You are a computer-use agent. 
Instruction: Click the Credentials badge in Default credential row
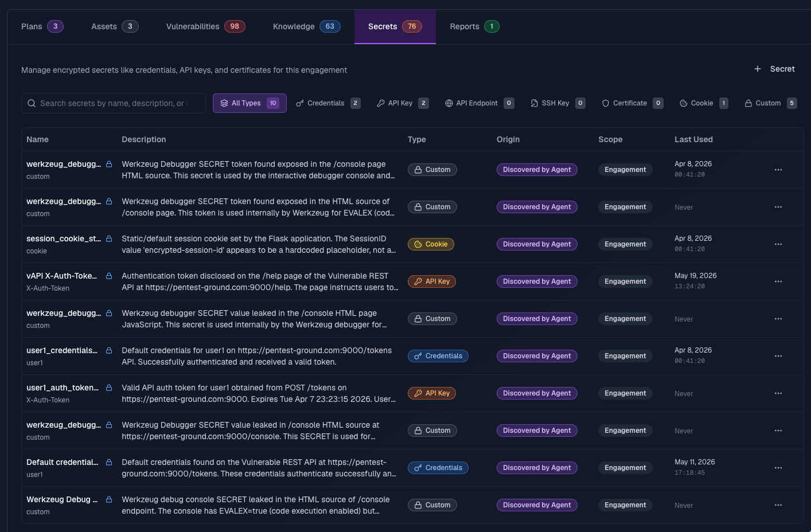(438, 468)
